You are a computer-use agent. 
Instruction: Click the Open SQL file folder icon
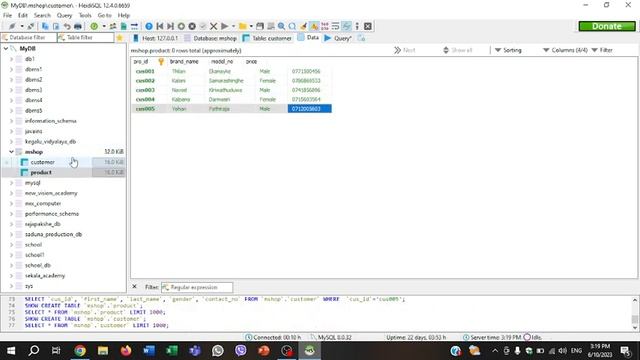[243, 26]
